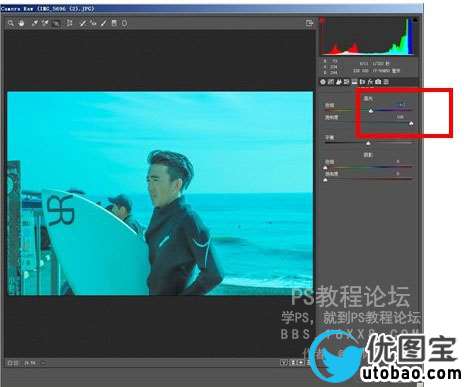Screen dimensions: 464x387
Task: Open the Camera Calibration panel tab
Action: coord(378,82)
